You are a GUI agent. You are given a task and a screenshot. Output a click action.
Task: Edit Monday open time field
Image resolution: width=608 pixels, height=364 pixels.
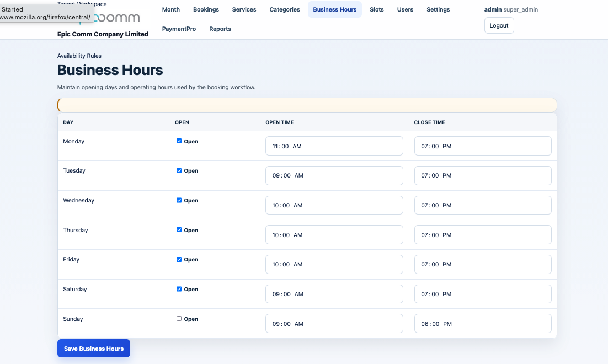[x=334, y=146]
